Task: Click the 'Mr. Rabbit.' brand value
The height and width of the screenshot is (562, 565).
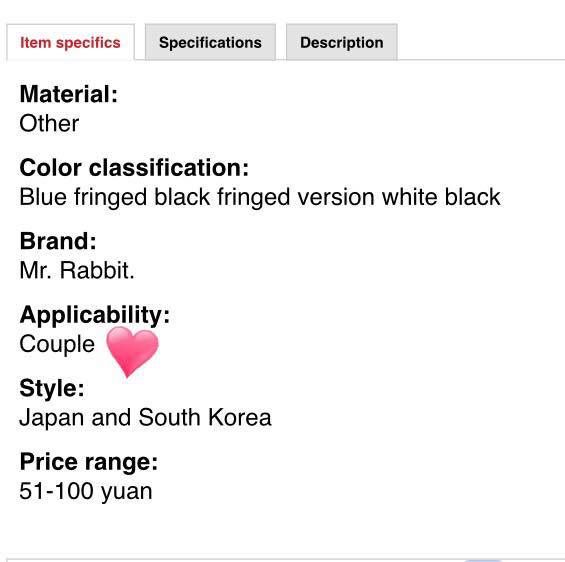Action: pyautogui.click(x=77, y=270)
